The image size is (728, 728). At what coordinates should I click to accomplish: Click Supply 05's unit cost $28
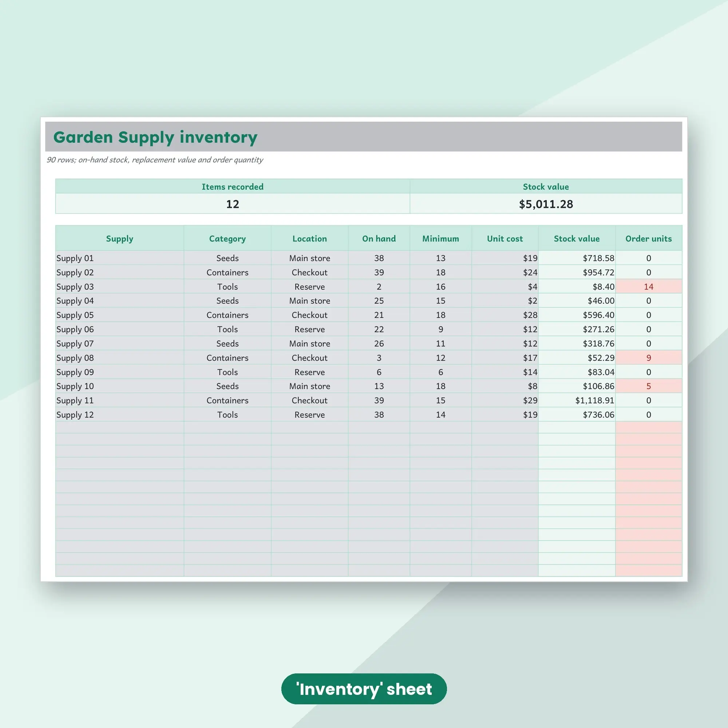pos(505,315)
